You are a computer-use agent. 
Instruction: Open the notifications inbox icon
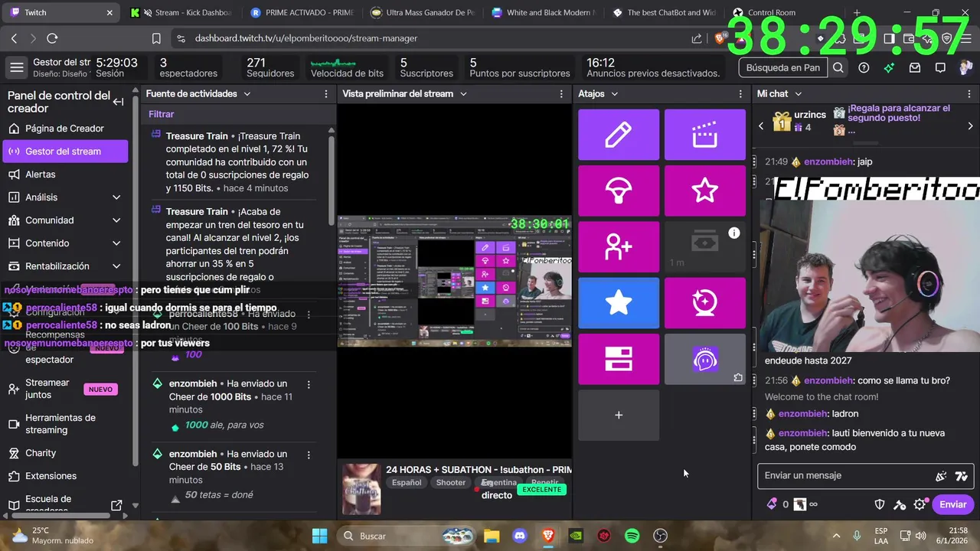(x=914, y=67)
